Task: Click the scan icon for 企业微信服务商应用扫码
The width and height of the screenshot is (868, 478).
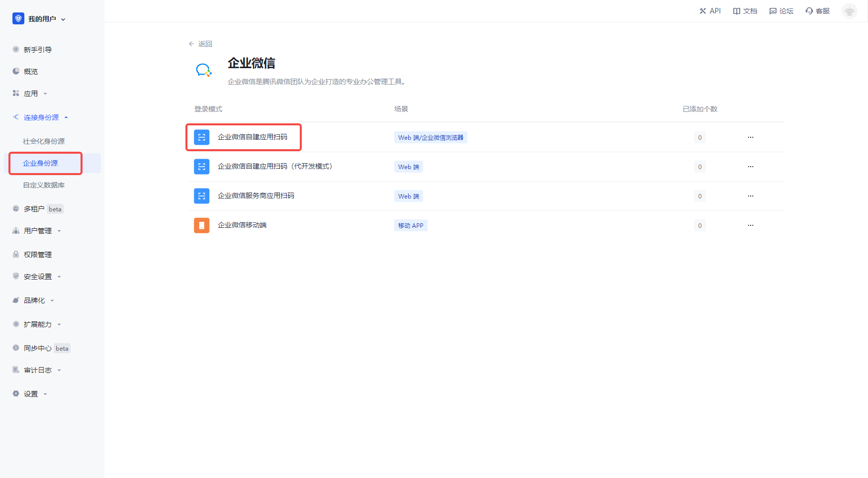Action: click(x=201, y=196)
